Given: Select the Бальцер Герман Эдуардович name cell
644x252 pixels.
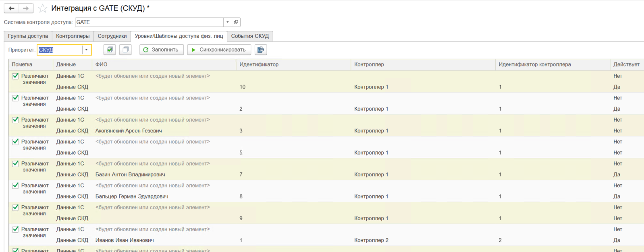Looking at the screenshot, I should click(132, 197).
